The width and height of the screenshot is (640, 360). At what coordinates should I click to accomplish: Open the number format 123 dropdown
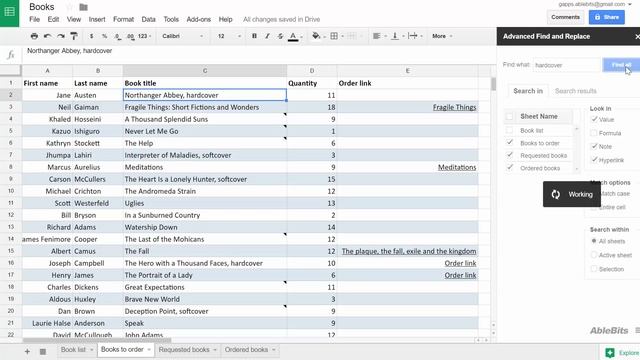click(x=144, y=36)
